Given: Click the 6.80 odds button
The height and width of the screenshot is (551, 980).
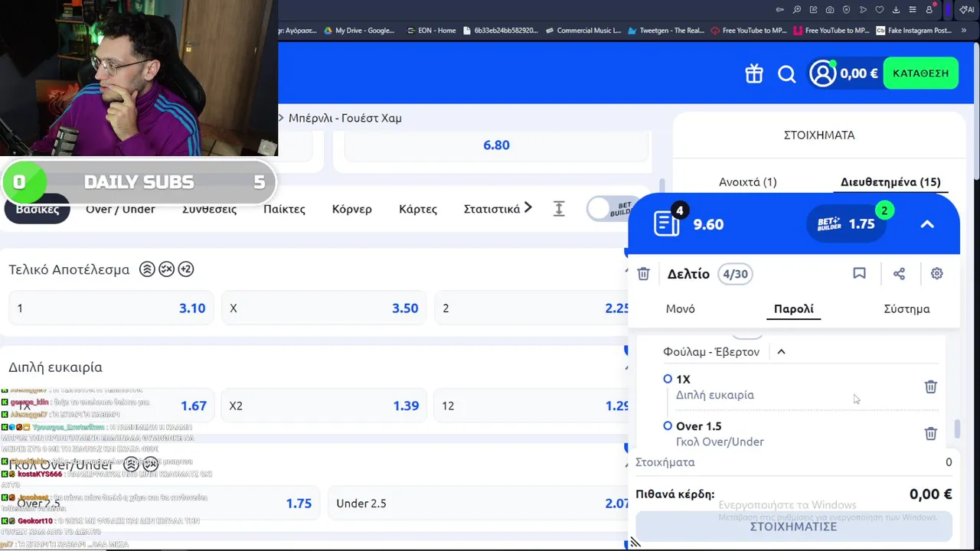Looking at the screenshot, I should click(x=496, y=145).
